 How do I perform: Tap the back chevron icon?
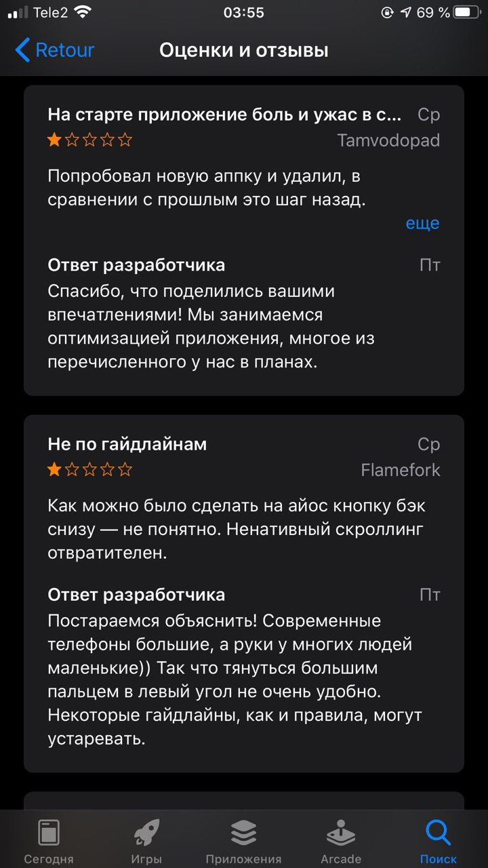22,50
